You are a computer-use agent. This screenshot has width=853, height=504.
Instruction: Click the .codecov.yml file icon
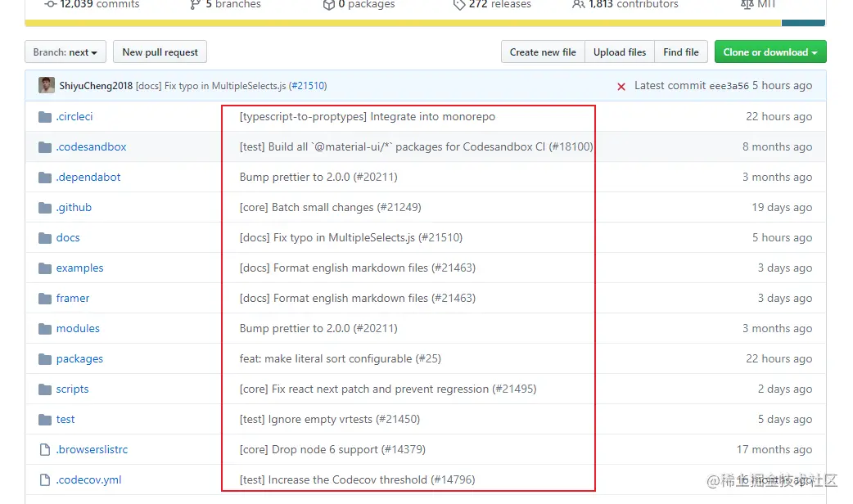(x=44, y=480)
